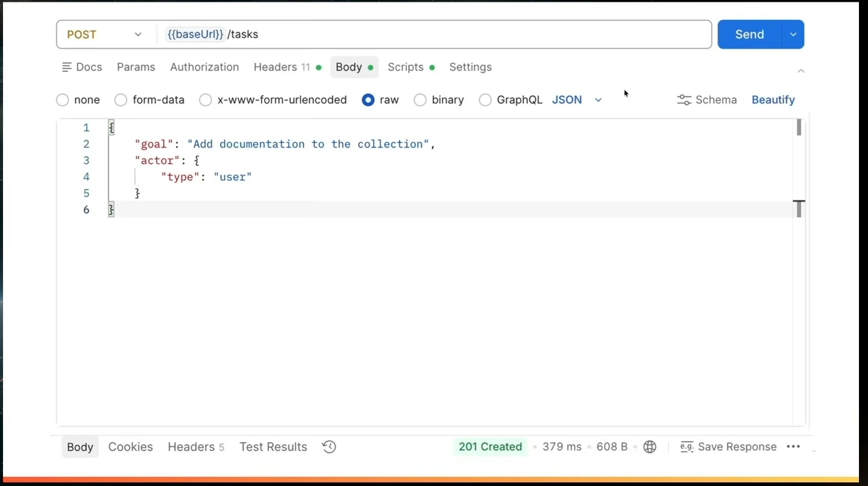Viewport: 868px width, 486px height.
Task: Select the raw body radio button
Action: (368, 100)
